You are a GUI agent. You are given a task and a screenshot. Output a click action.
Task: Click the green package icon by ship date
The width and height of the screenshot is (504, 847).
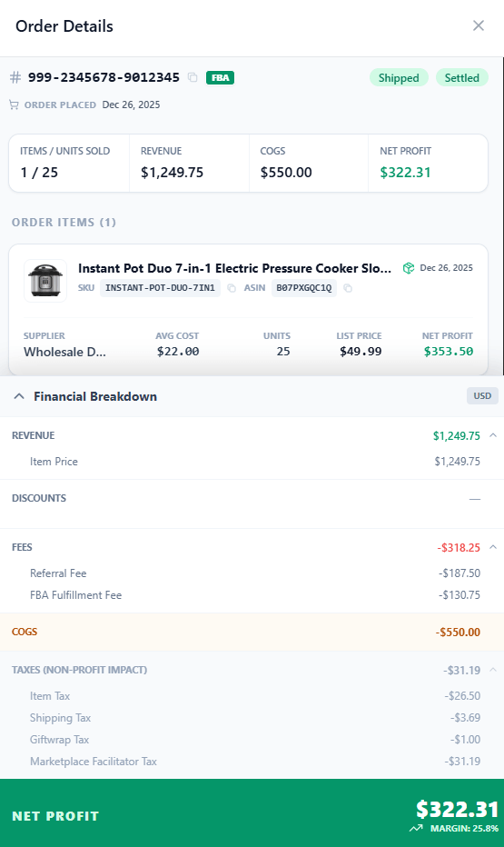pos(409,268)
